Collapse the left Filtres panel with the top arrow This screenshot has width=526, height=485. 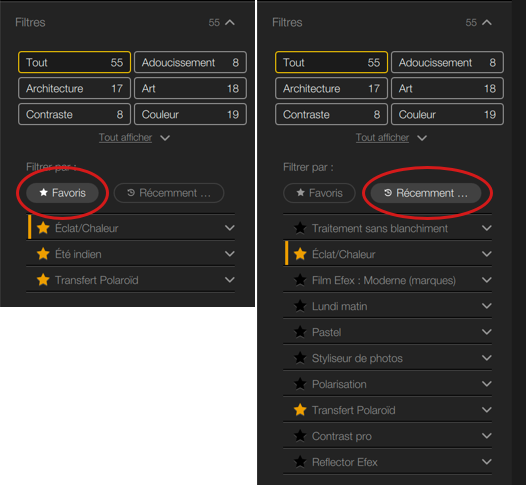coord(230,22)
